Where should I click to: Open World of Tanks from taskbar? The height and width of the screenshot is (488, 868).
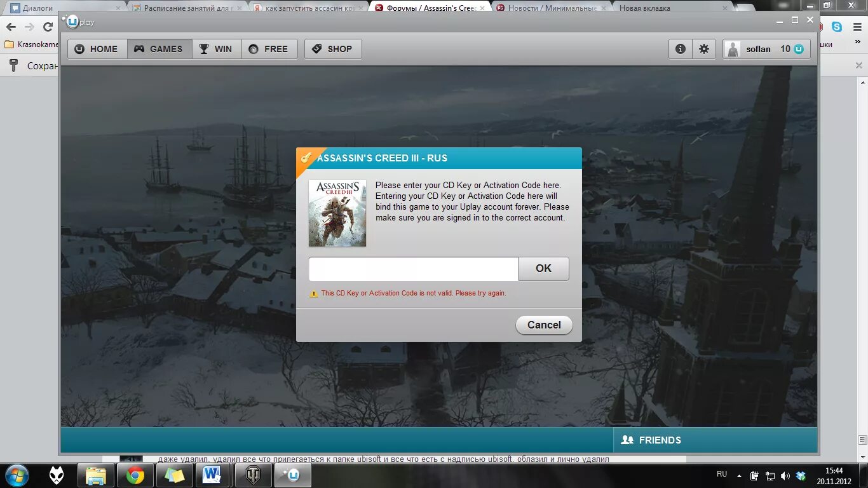(253, 475)
